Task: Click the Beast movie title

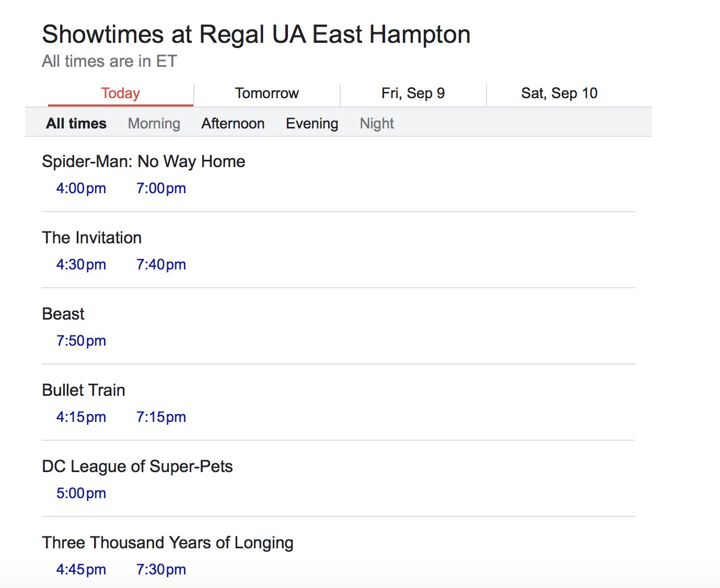Action: (63, 314)
